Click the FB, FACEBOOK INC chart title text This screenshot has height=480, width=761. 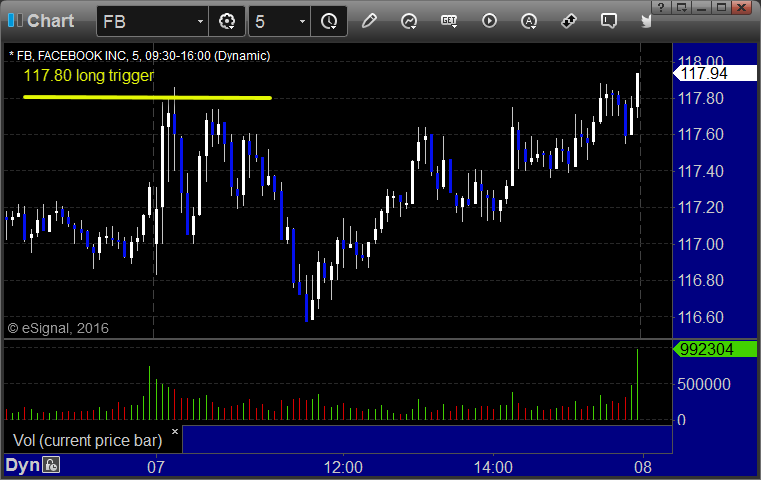(139, 56)
